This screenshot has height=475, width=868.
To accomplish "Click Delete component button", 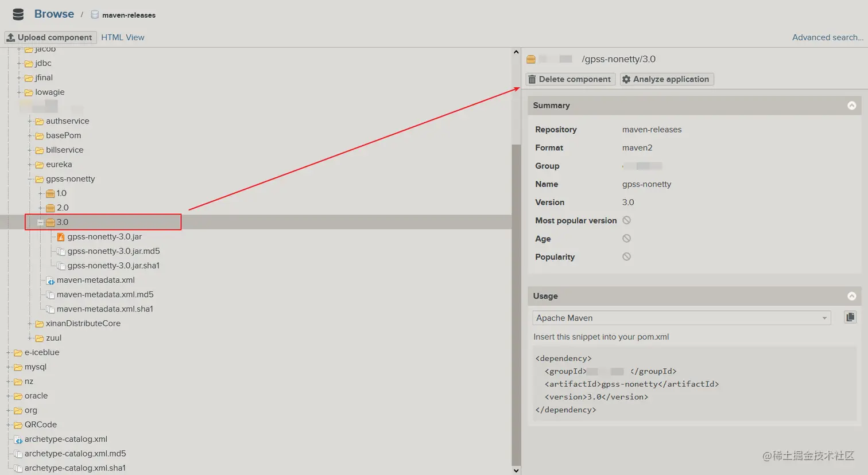I will click(571, 79).
